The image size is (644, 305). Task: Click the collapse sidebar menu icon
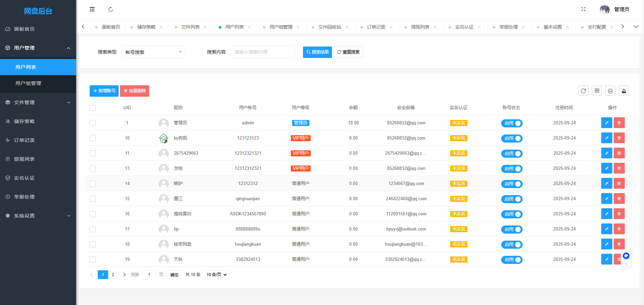pyautogui.click(x=92, y=9)
